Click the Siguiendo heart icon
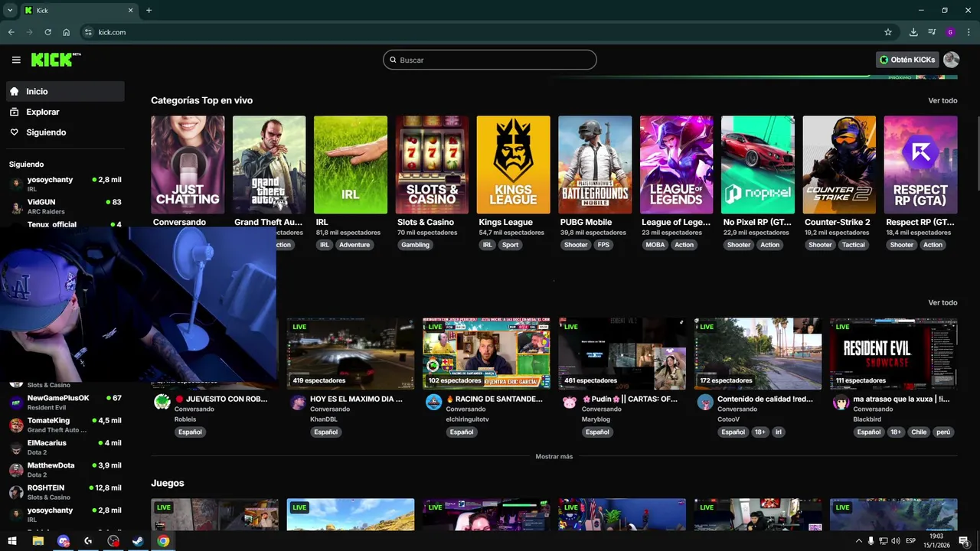The image size is (980, 551). (x=15, y=132)
